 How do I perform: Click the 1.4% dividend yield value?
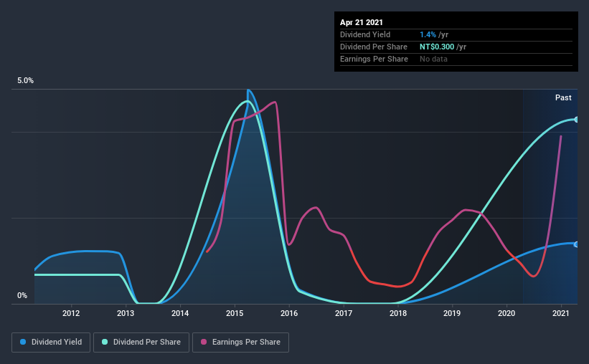(x=428, y=34)
